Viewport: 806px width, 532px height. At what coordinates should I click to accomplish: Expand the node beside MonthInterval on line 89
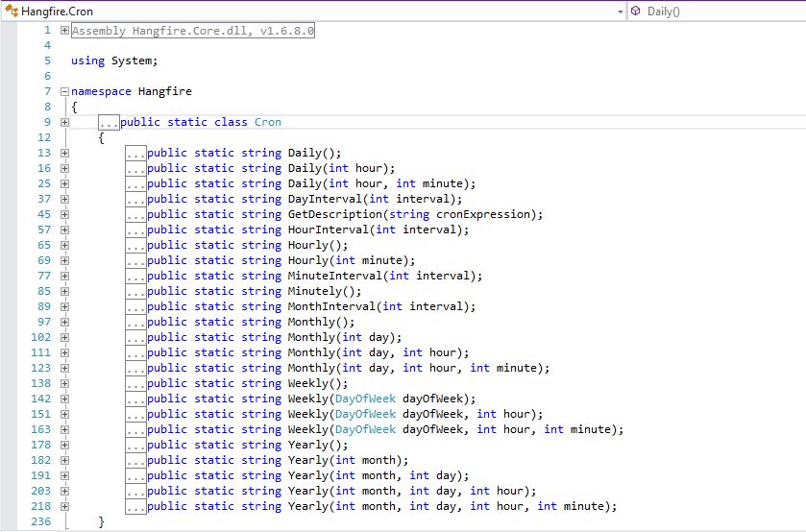[64, 307]
